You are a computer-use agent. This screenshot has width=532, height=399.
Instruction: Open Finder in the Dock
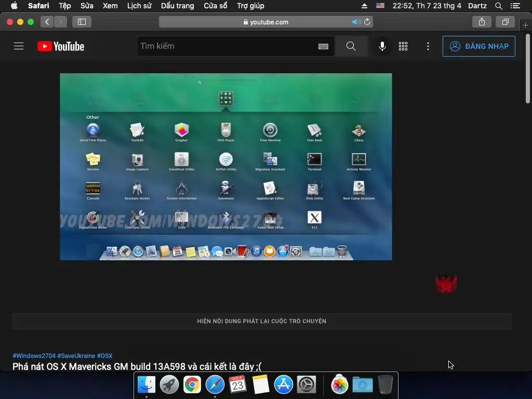coord(146,385)
